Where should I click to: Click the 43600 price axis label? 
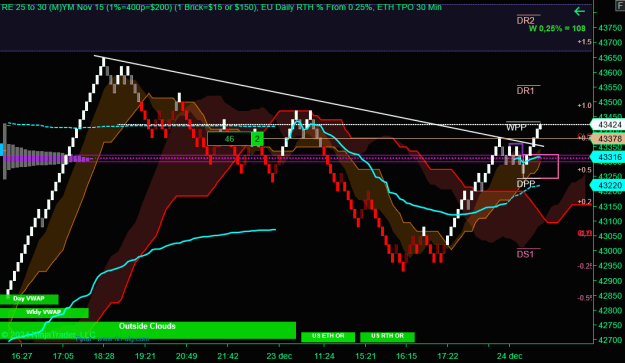(610, 73)
